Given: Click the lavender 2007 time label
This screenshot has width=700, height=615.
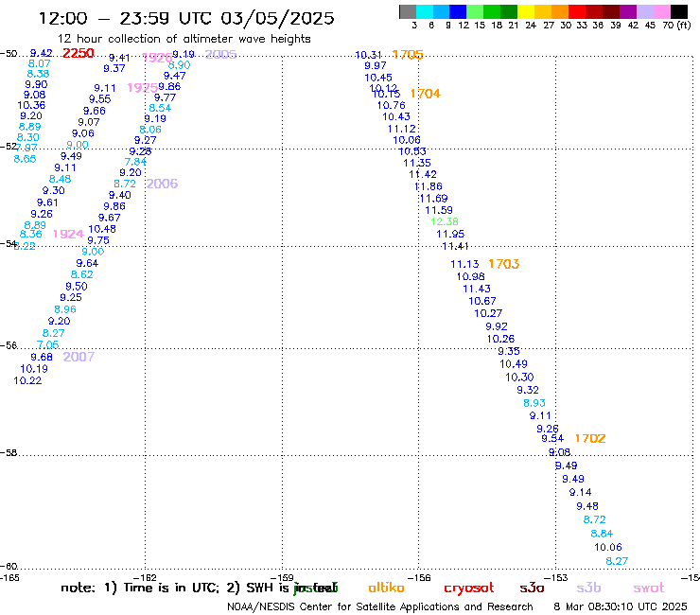Looking at the screenshot, I should click(79, 357).
